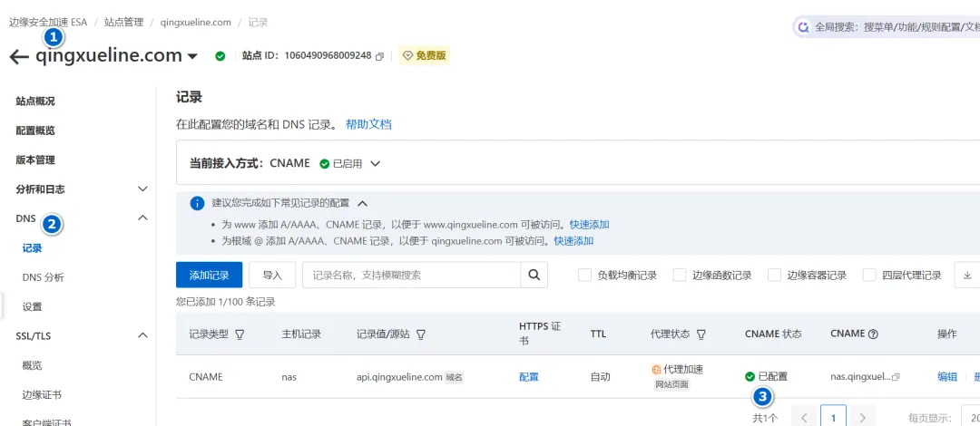Open 配置概览 in the sidebar

coord(35,131)
